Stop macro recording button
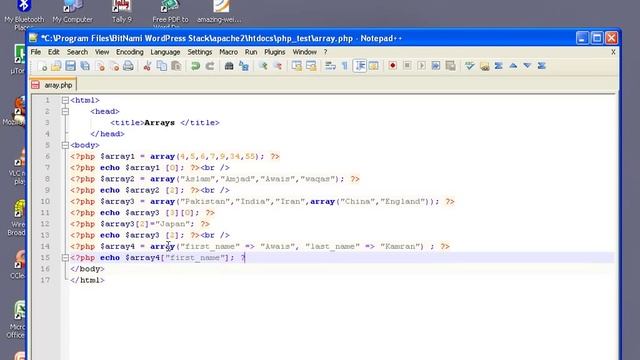The width and height of the screenshot is (640, 360). [407, 66]
